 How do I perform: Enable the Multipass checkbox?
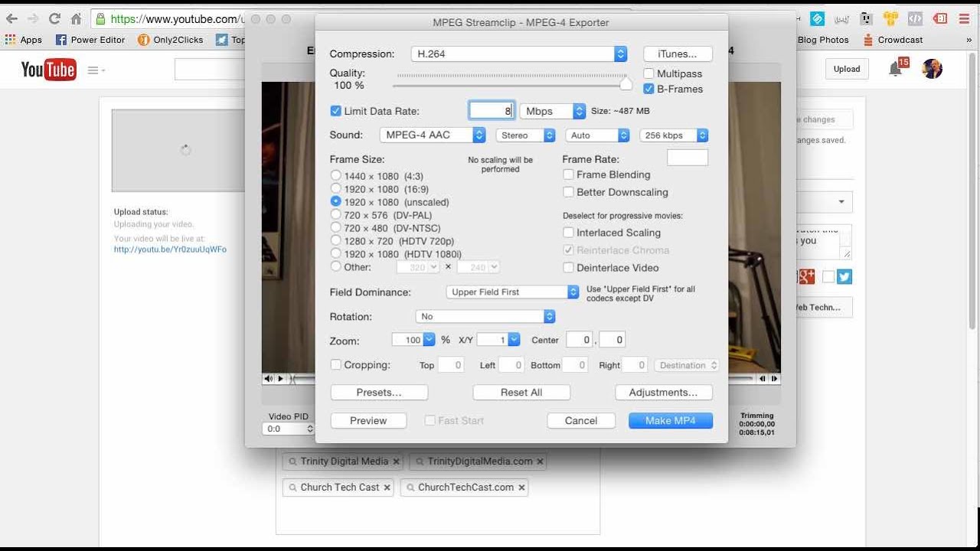click(x=649, y=73)
